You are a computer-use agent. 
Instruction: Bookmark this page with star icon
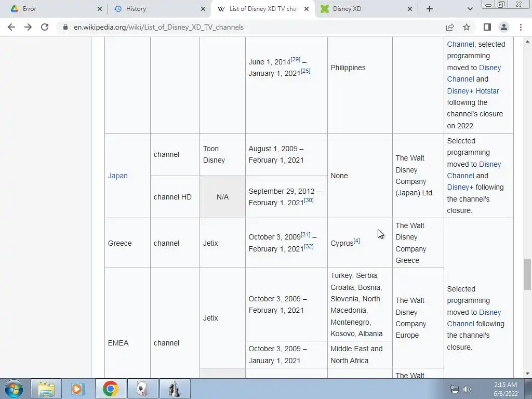[x=467, y=27]
